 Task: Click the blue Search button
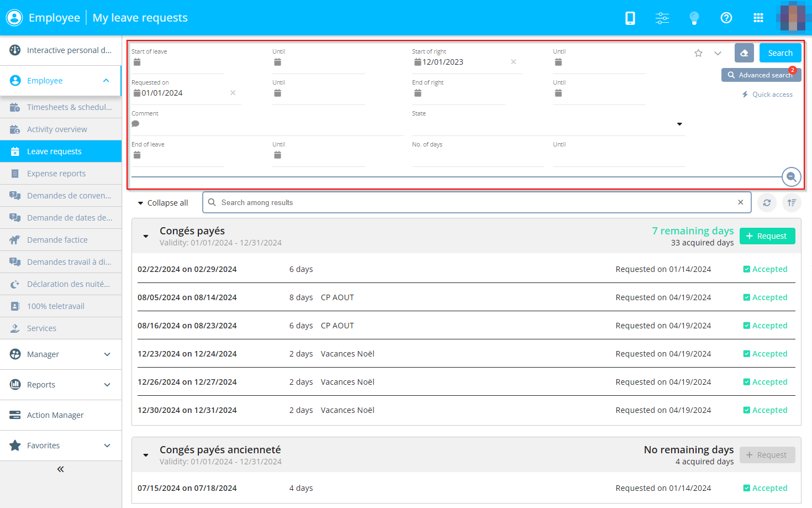[780, 53]
